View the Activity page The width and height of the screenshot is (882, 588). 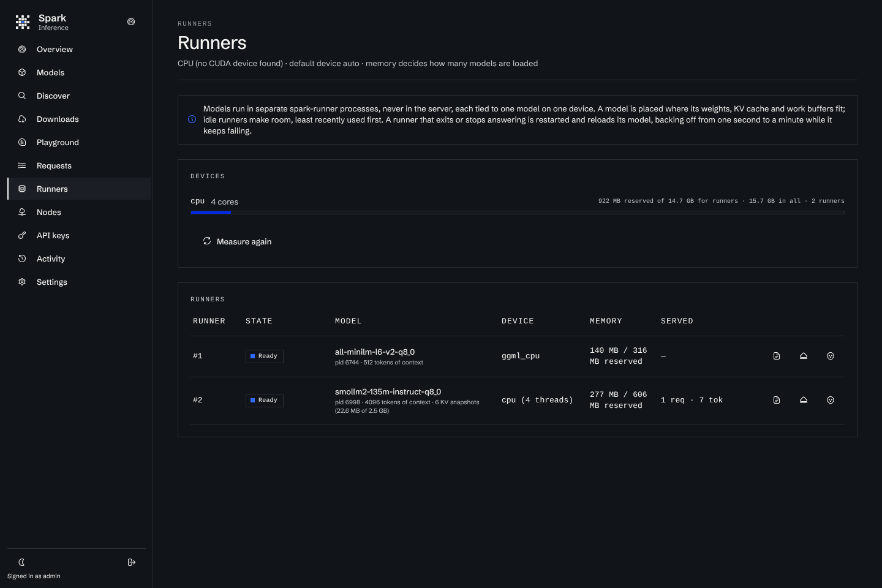(x=79, y=258)
